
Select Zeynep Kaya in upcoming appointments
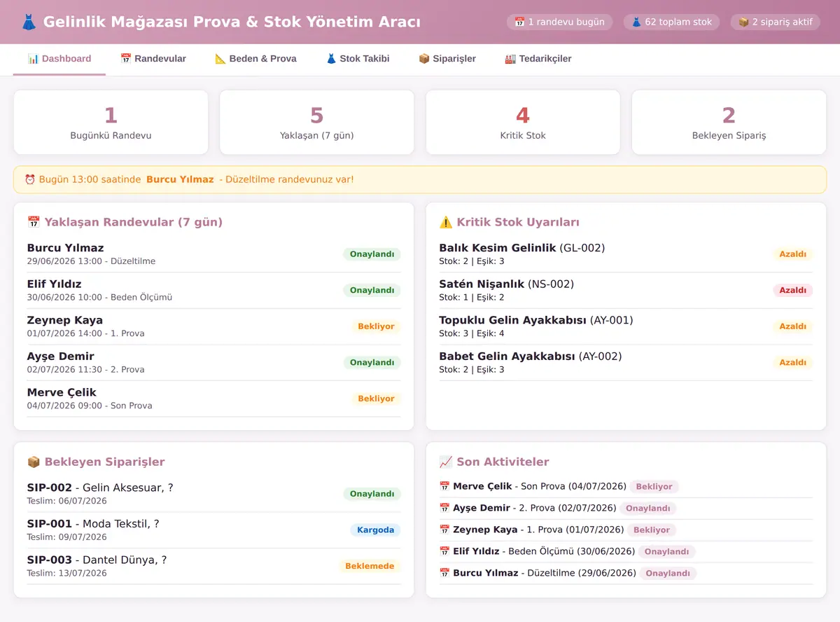[x=213, y=326]
